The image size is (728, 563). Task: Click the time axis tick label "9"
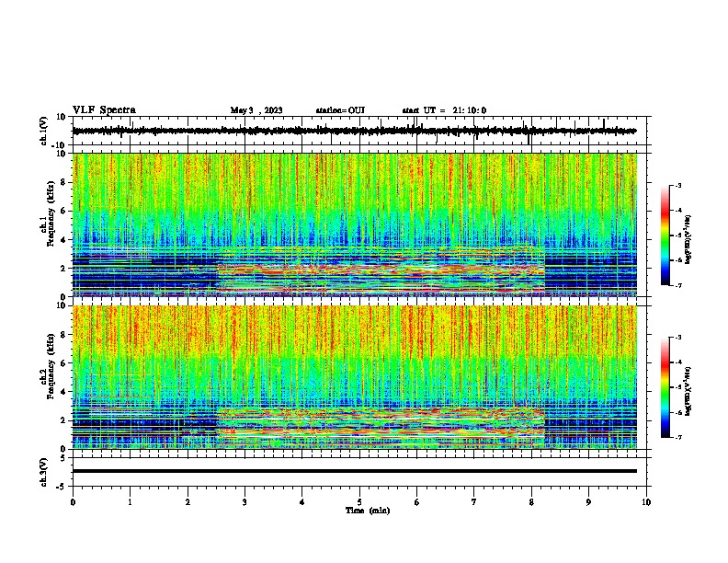tap(588, 502)
